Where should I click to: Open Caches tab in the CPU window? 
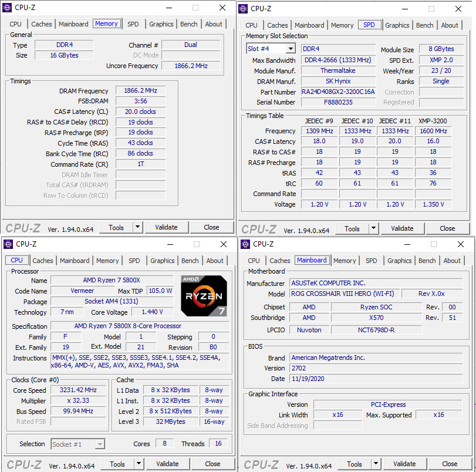(x=43, y=261)
